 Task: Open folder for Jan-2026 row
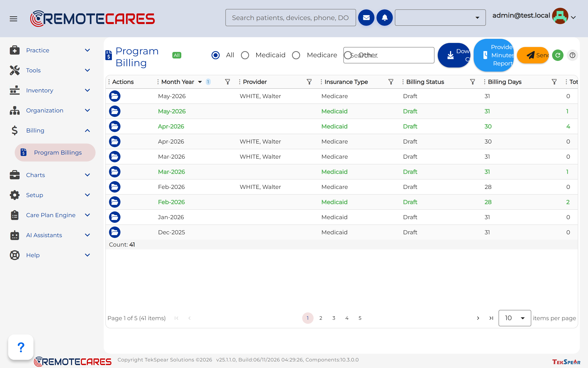click(115, 217)
